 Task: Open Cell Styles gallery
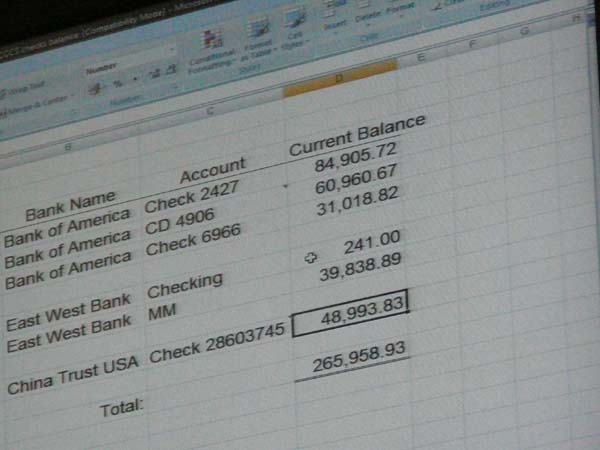[x=295, y=31]
